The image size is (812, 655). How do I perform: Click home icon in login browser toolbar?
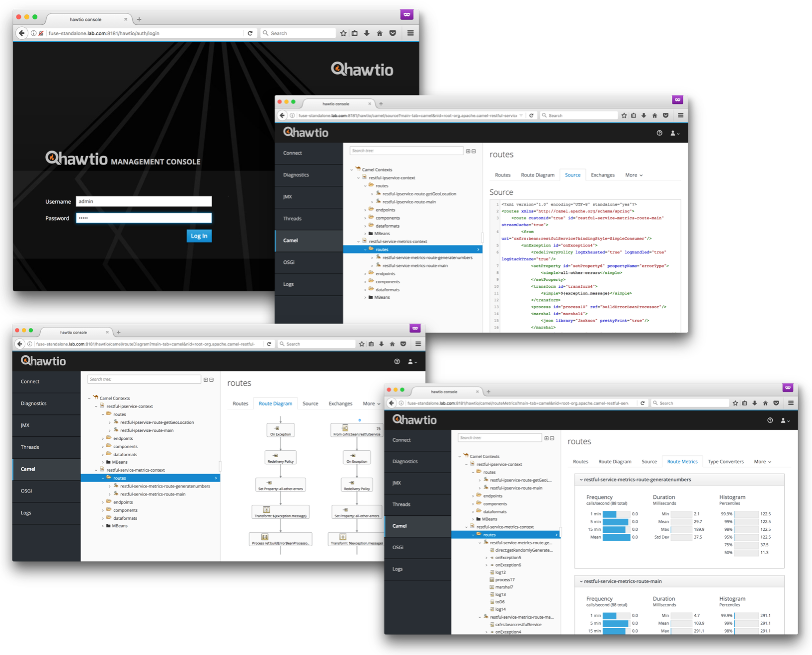tap(380, 33)
